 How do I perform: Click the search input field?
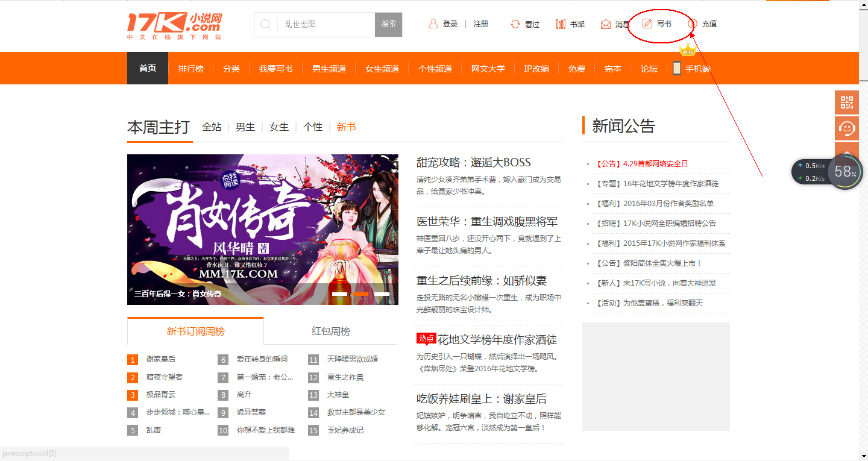click(326, 25)
